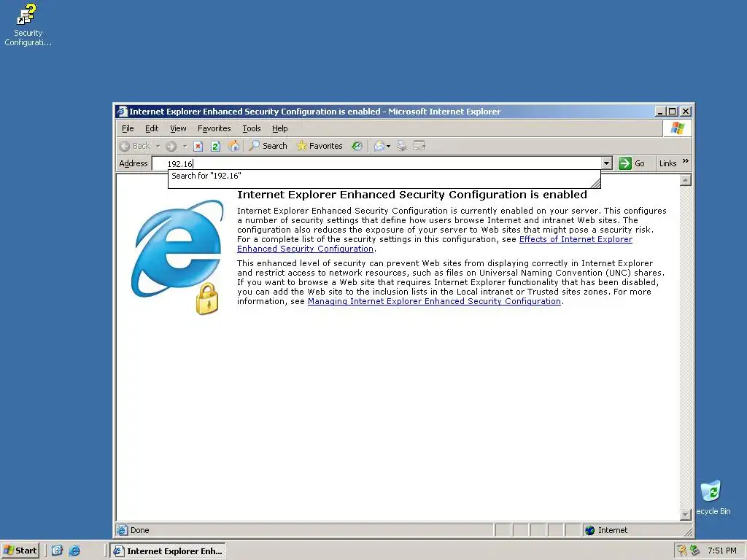Click the Print toolbar icon

(402, 146)
